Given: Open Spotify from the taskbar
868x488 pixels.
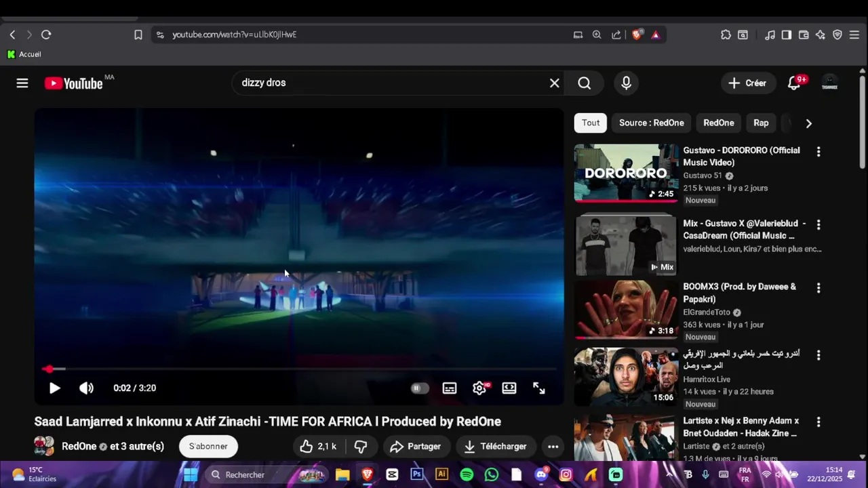Looking at the screenshot, I should point(467,474).
